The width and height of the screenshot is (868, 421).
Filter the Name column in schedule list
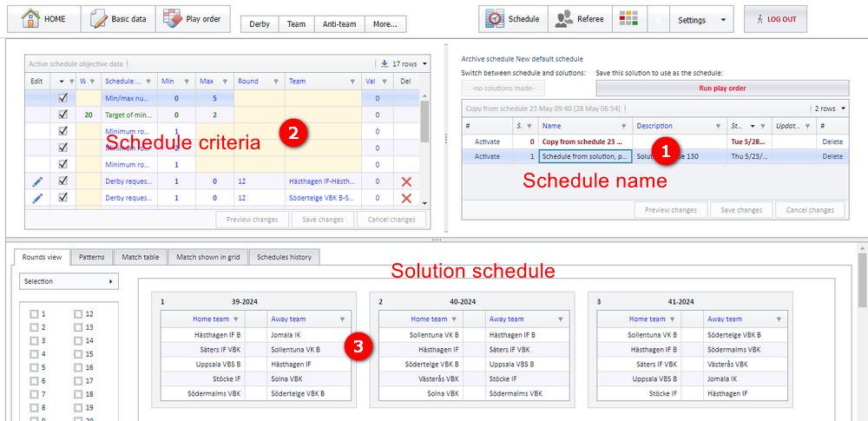coord(624,127)
